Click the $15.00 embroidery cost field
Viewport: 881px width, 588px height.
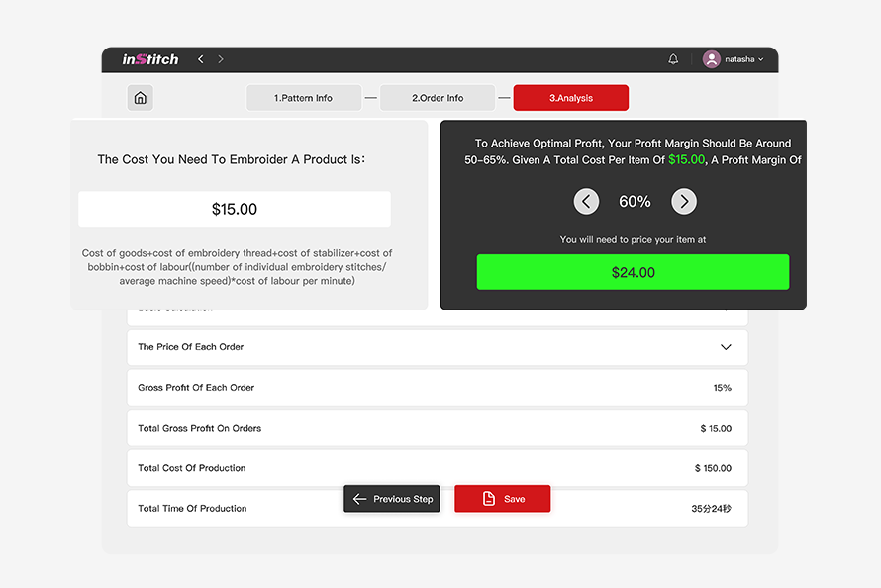tap(235, 210)
